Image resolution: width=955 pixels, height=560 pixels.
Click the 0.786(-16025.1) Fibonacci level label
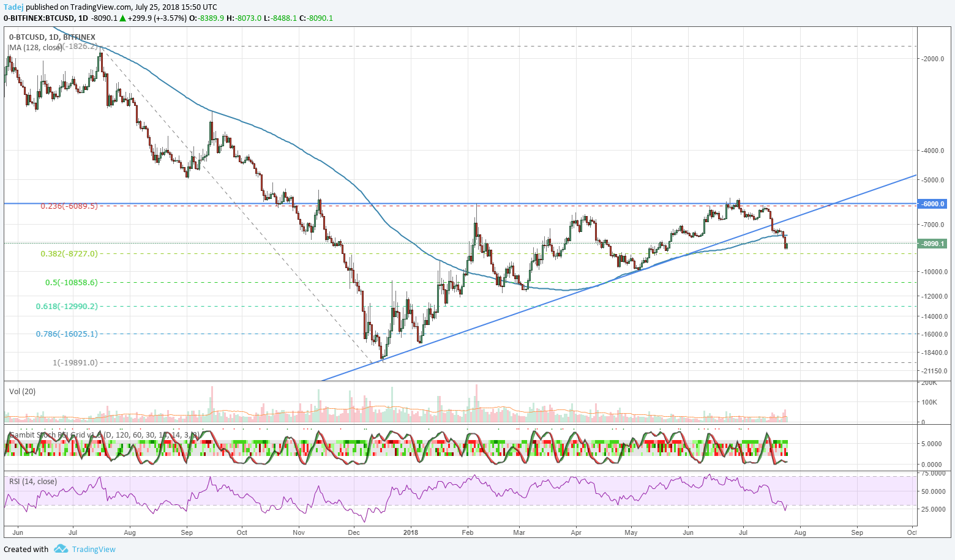pyautogui.click(x=67, y=334)
